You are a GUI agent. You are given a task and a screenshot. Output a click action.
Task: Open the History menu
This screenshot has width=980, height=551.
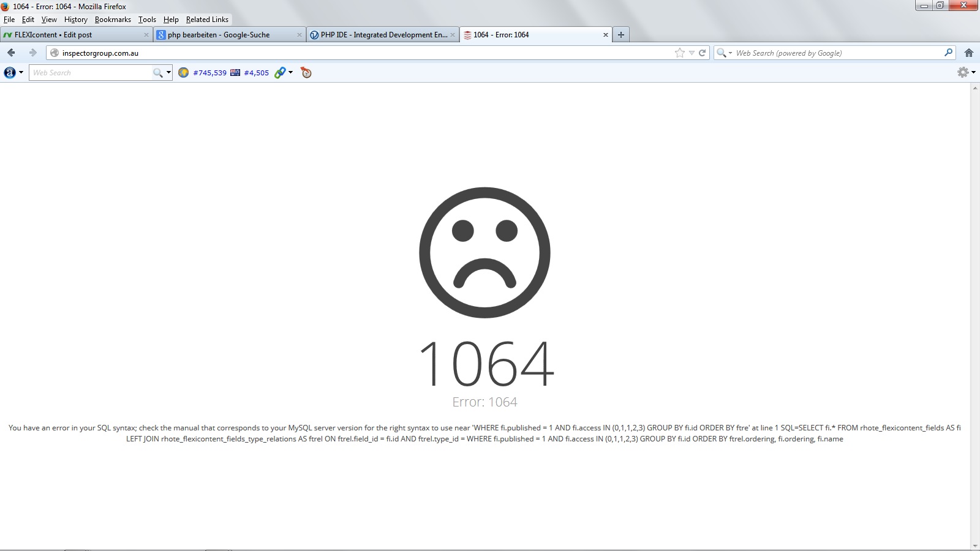click(x=76, y=20)
